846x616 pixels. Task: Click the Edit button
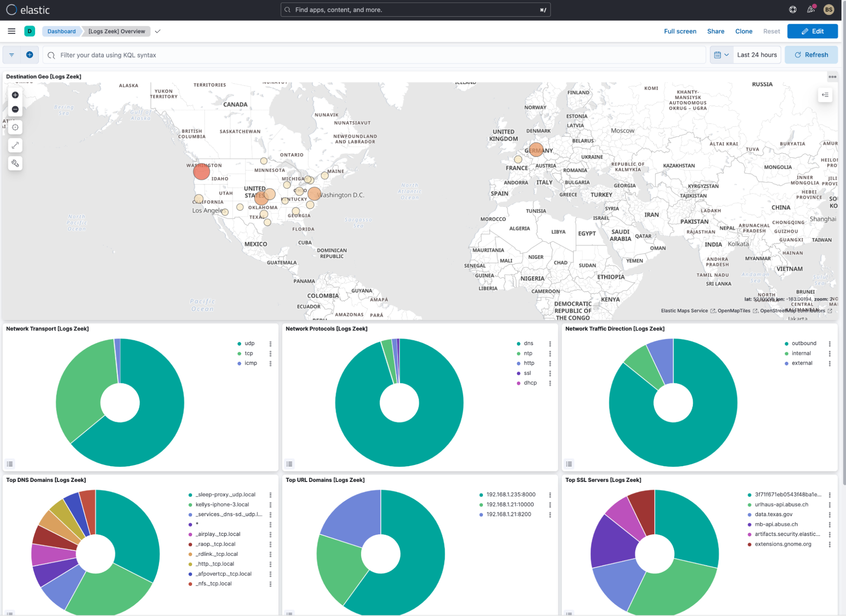click(812, 31)
